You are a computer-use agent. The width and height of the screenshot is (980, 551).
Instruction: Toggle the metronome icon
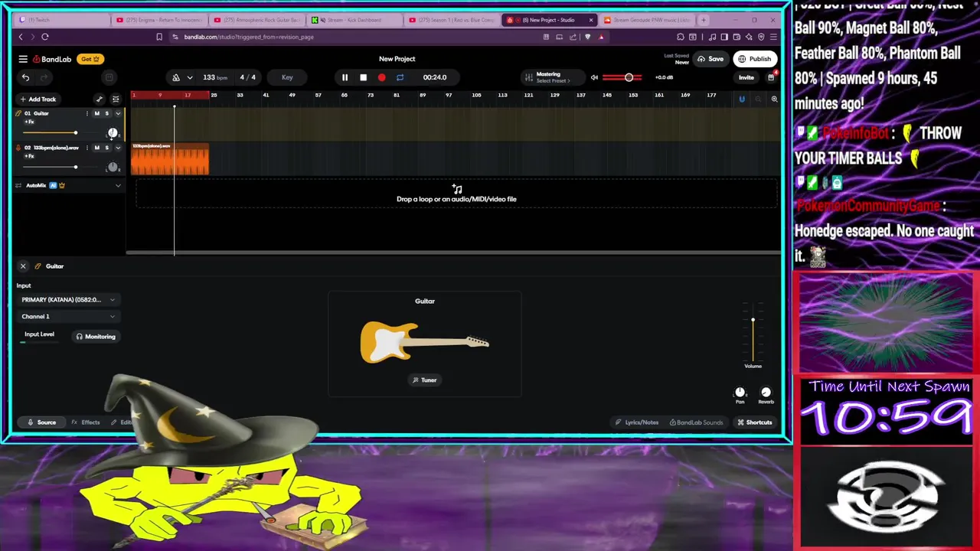click(176, 77)
